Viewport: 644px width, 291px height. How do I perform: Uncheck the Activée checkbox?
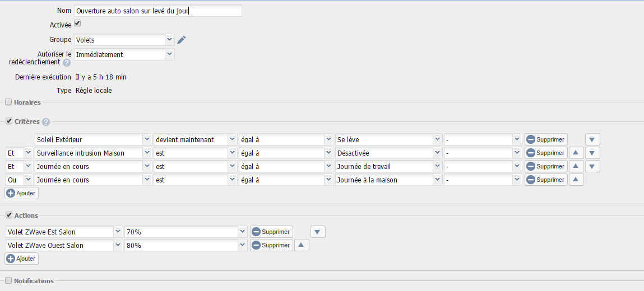pos(77,24)
